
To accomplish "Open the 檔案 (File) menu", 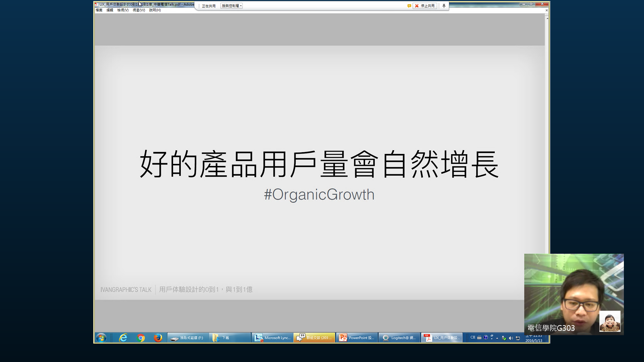I will click(x=99, y=10).
